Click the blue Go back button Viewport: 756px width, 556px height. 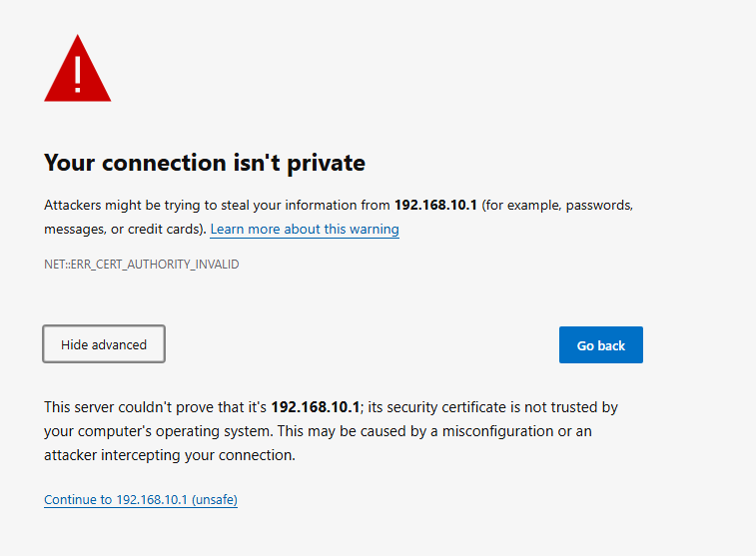coord(601,345)
